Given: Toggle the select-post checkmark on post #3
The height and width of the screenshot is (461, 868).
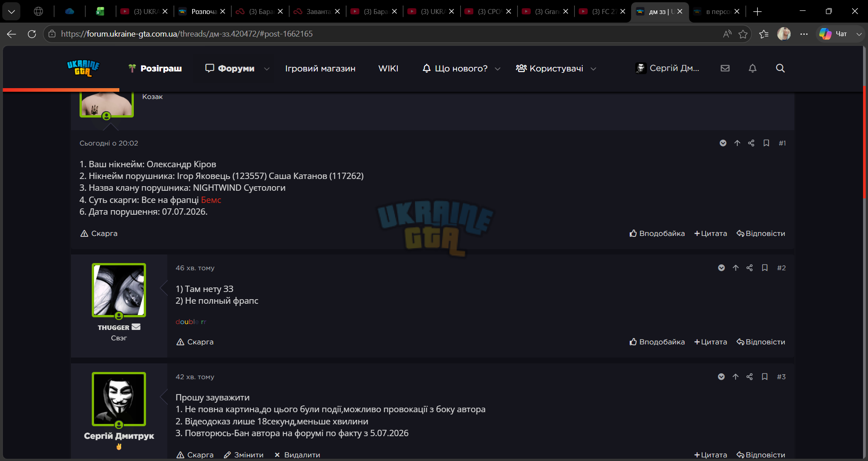Looking at the screenshot, I should (722, 377).
